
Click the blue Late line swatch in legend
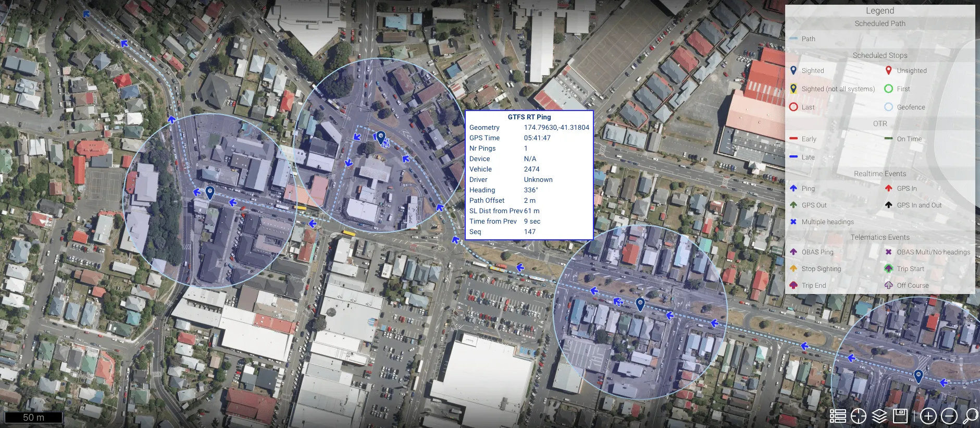[x=793, y=157]
